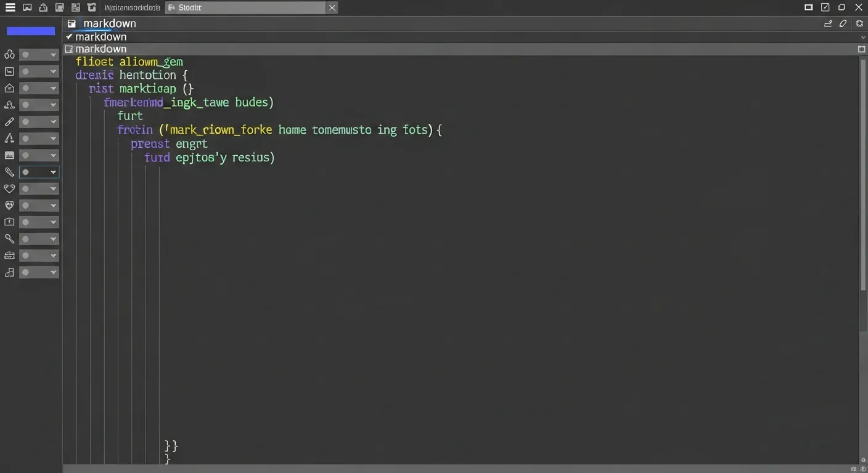This screenshot has width=868, height=473.
Task: Click the code line 'furt'
Action: pyautogui.click(x=130, y=116)
